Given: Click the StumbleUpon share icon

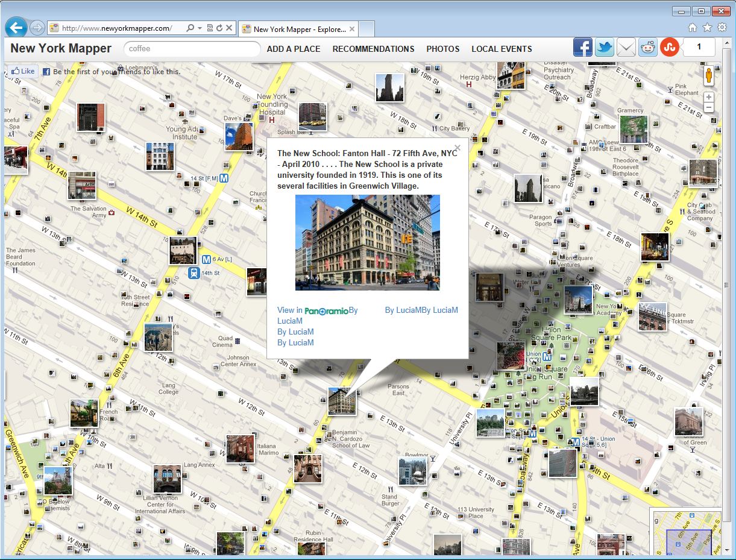Looking at the screenshot, I should pyautogui.click(x=669, y=47).
